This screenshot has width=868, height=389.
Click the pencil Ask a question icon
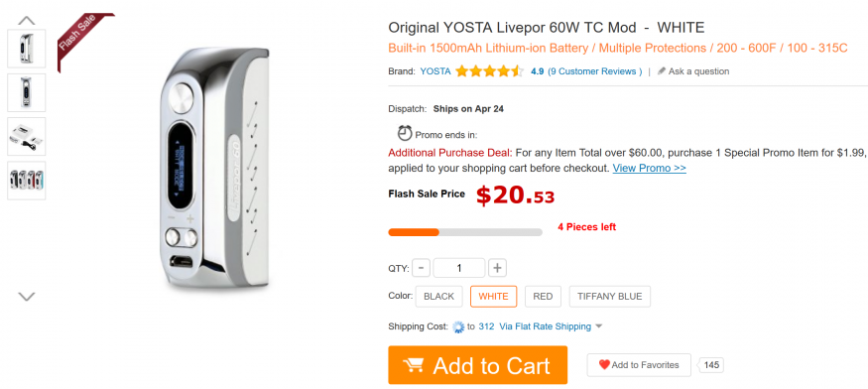point(661,70)
